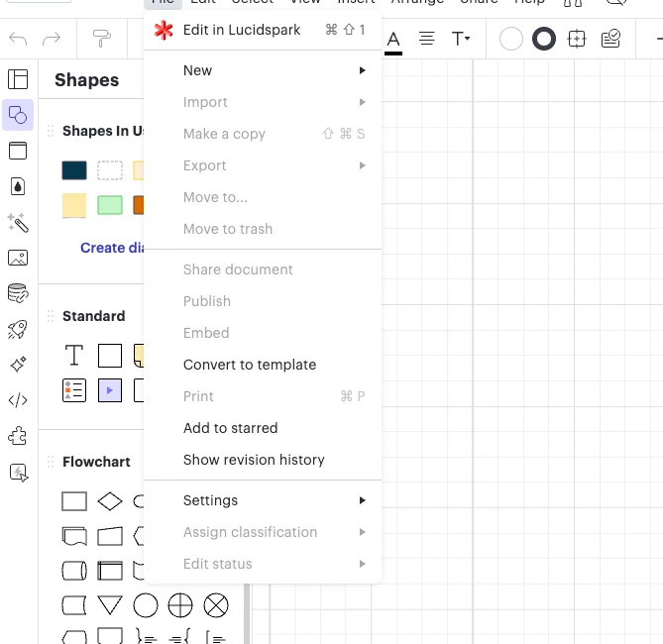Screen dimensions: 663x644
Task: Select Move to... menu entry
Action: pyautogui.click(x=263, y=197)
